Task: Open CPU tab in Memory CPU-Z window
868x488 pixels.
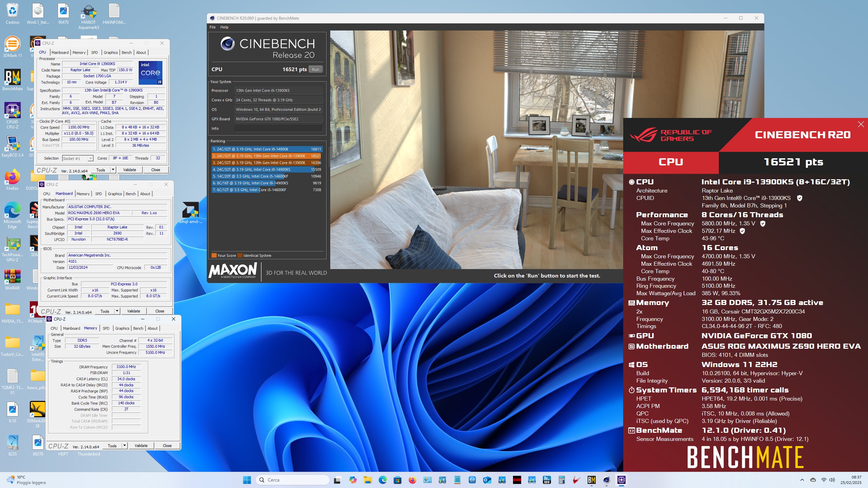Action: click(54, 328)
